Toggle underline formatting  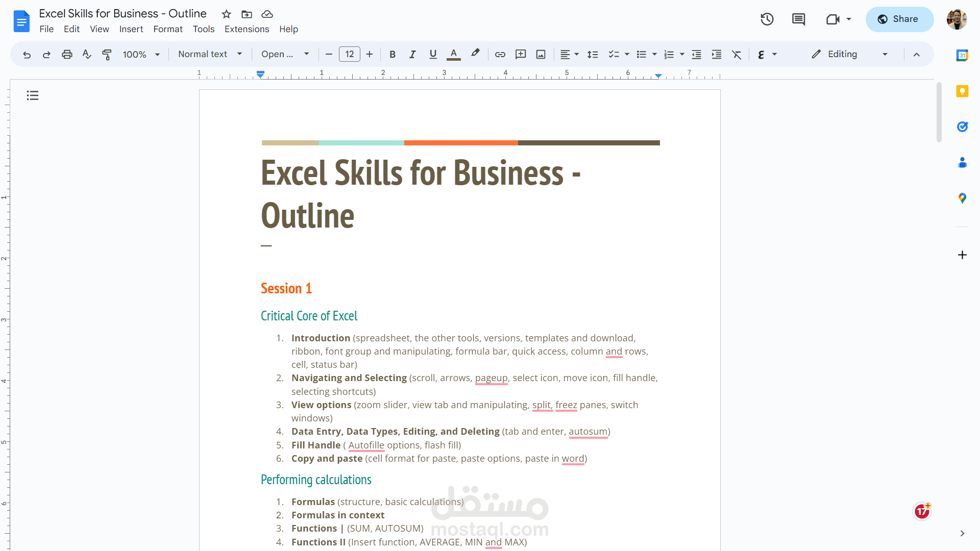433,55
